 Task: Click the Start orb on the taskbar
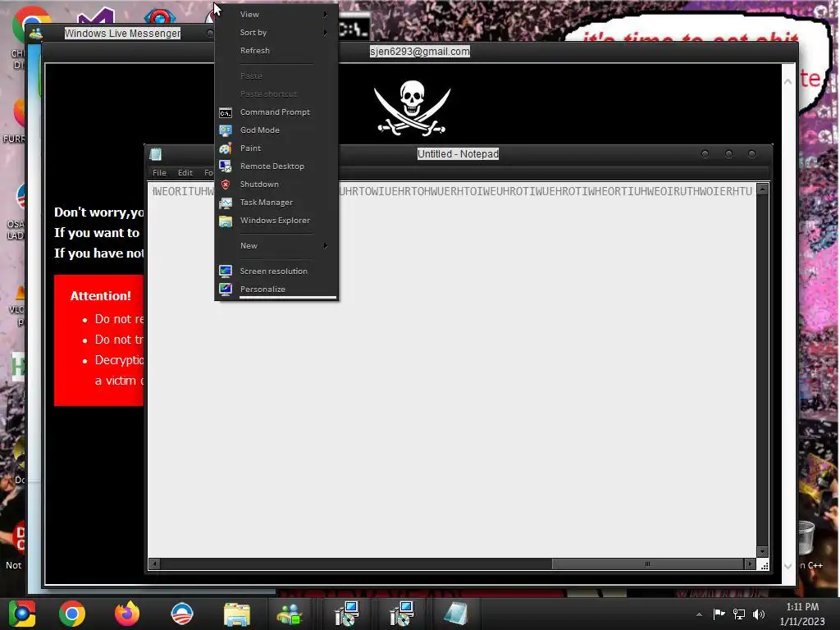pyautogui.click(x=22, y=614)
